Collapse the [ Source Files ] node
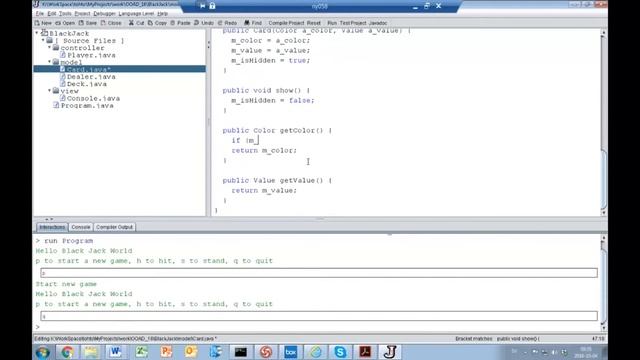 (43, 40)
